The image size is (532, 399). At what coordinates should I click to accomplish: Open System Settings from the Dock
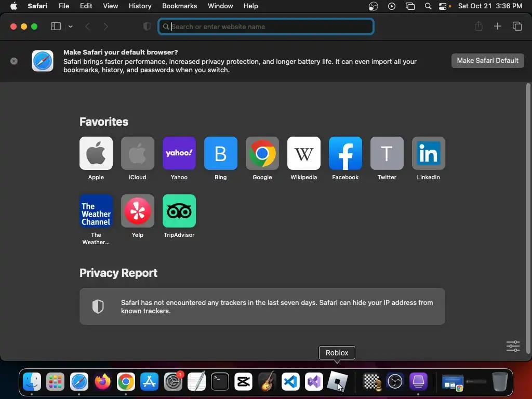(173, 381)
